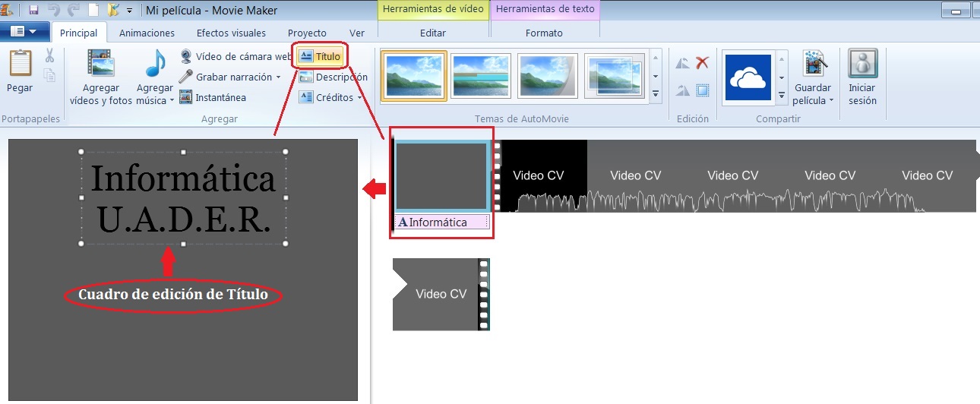Viewport: 980px width, 404px height.
Task: Open a project with the folder icon
Action: pyautogui.click(x=113, y=11)
